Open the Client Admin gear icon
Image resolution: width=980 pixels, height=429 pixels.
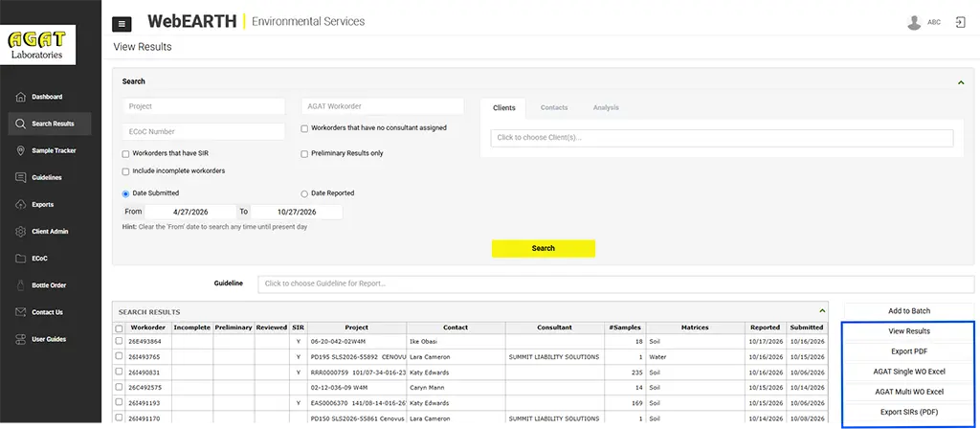pyautogui.click(x=21, y=232)
